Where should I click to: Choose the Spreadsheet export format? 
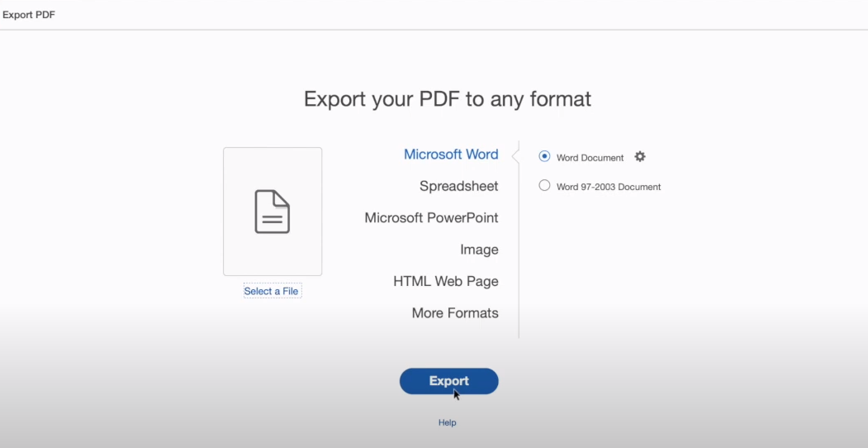tap(459, 186)
